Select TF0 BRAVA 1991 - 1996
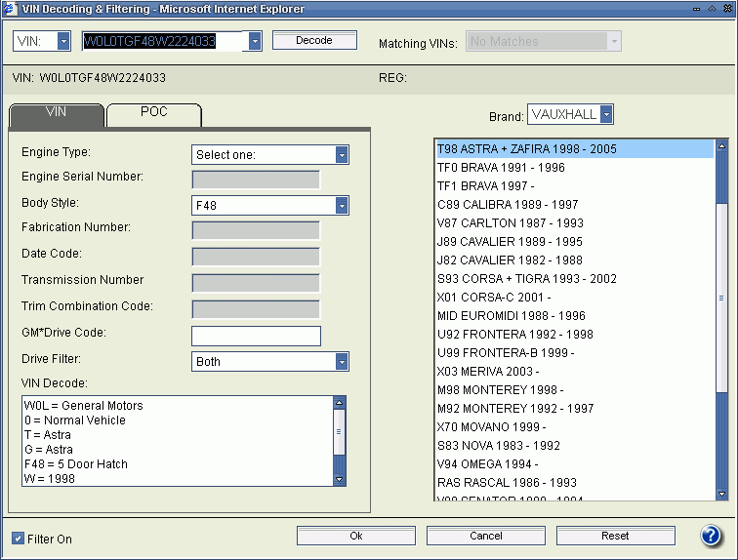This screenshot has width=738, height=560. click(x=575, y=168)
